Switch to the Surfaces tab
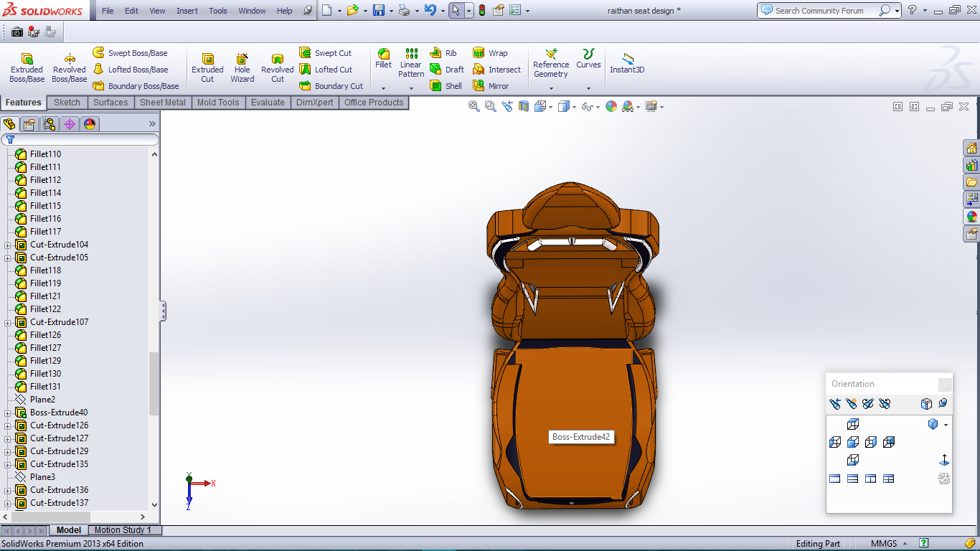The image size is (980, 551). (x=110, y=103)
